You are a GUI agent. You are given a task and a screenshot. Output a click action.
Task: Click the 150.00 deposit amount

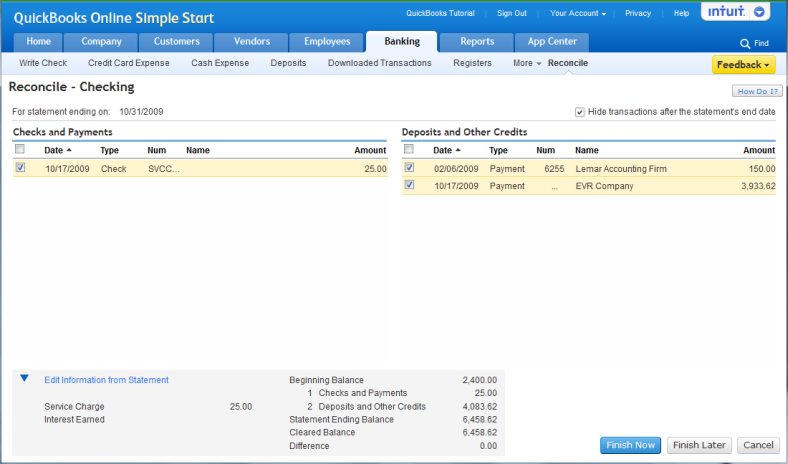click(x=762, y=169)
